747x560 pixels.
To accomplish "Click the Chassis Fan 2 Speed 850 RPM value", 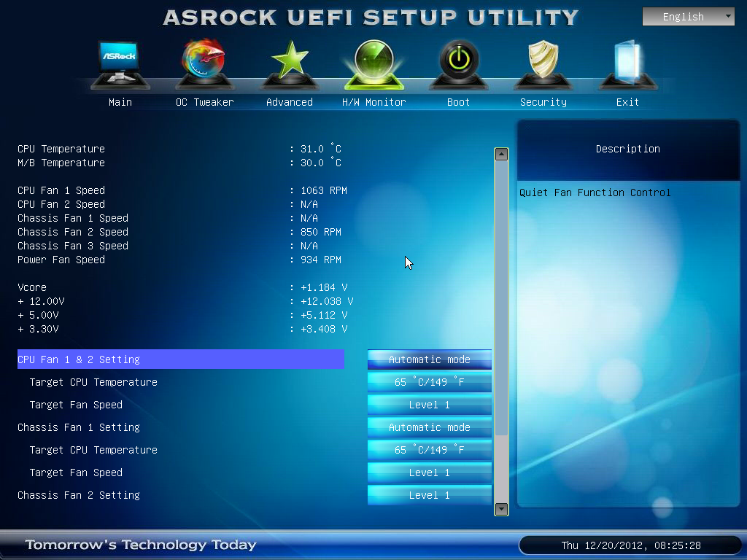I will click(x=321, y=232).
